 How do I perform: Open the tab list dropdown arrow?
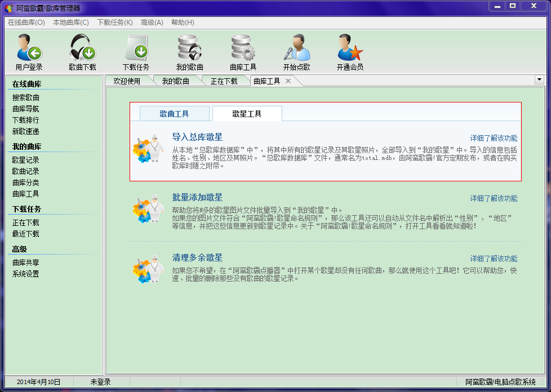[x=539, y=80]
